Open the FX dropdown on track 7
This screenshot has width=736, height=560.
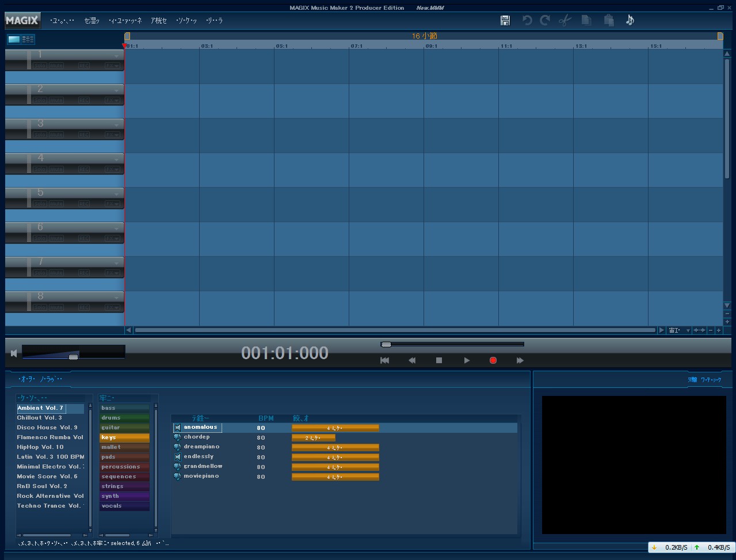point(112,273)
